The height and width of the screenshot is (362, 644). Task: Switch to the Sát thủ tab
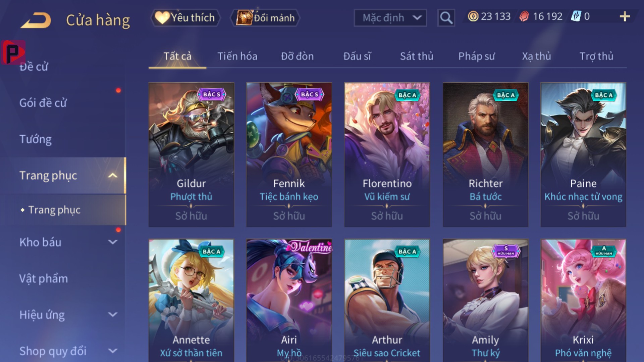coord(417,56)
